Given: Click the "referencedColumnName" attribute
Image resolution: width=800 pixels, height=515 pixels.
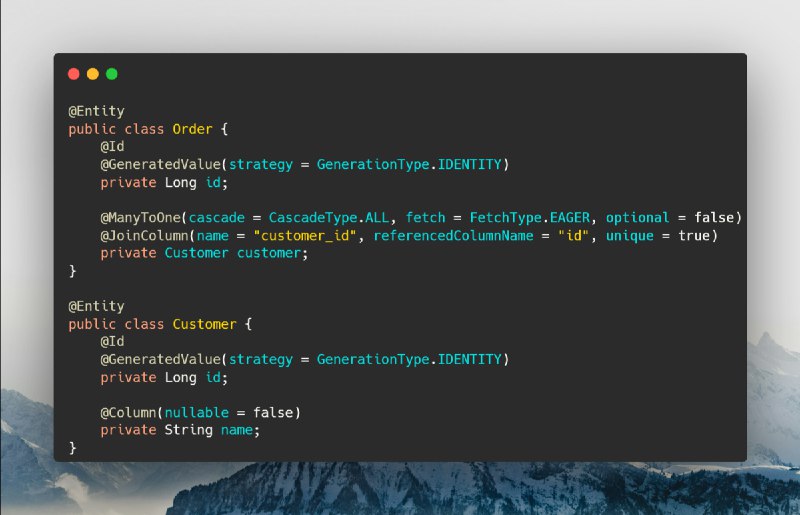Looking at the screenshot, I should [453, 236].
